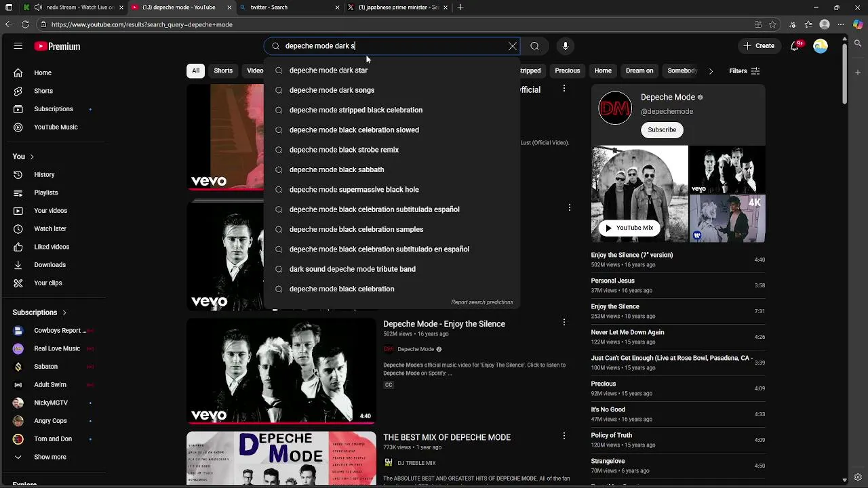The width and height of the screenshot is (868, 488).
Task: Choose suggestion 'depeche mode black strobe remix'
Action: (392, 150)
